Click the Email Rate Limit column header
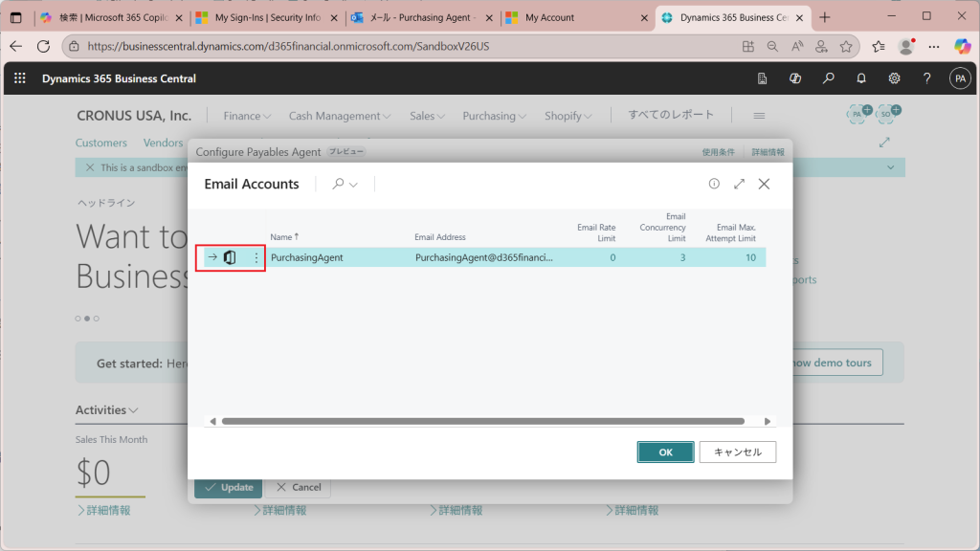The image size is (980, 551). click(596, 232)
